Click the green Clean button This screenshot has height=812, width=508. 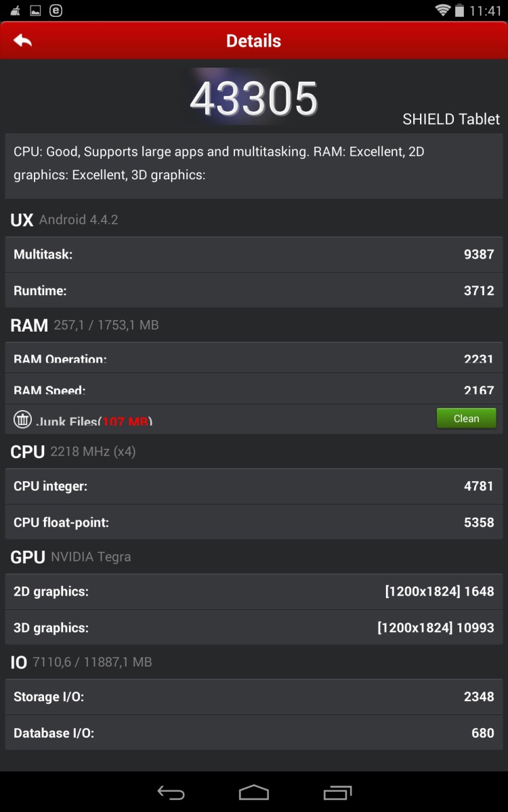(x=466, y=418)
